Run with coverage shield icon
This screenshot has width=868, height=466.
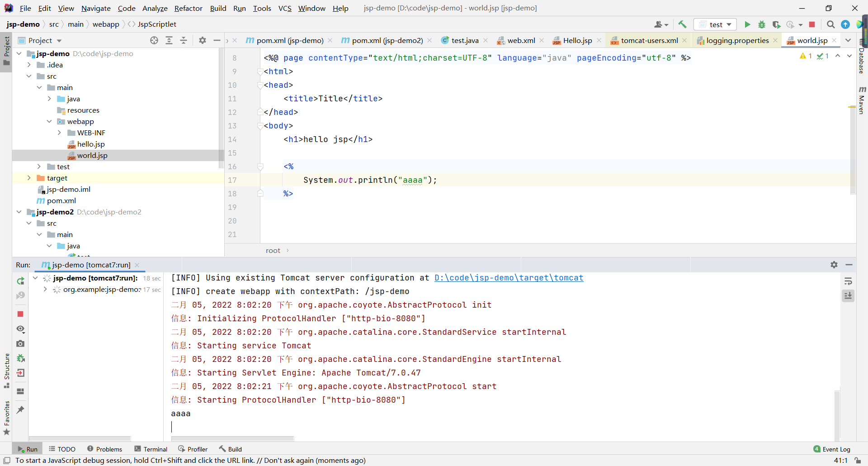click(776, 24)
